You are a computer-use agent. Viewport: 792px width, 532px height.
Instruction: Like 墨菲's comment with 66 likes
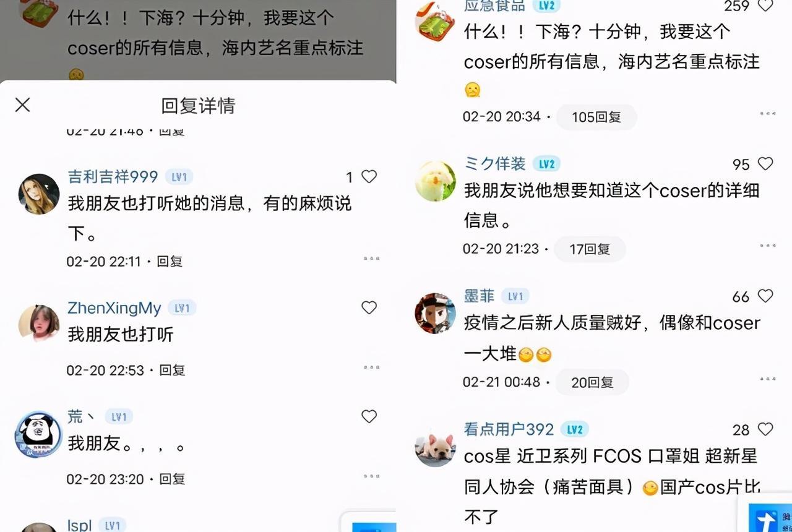765,296
